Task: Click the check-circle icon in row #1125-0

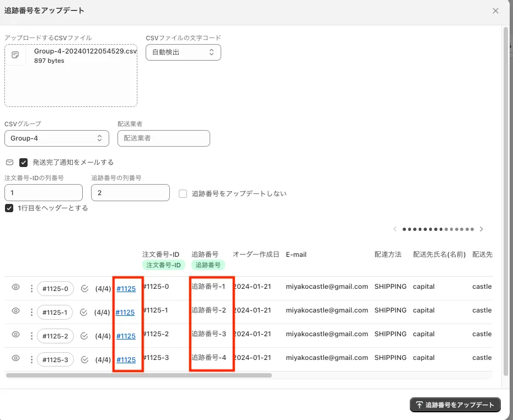Action: click(x=84, y=288)
